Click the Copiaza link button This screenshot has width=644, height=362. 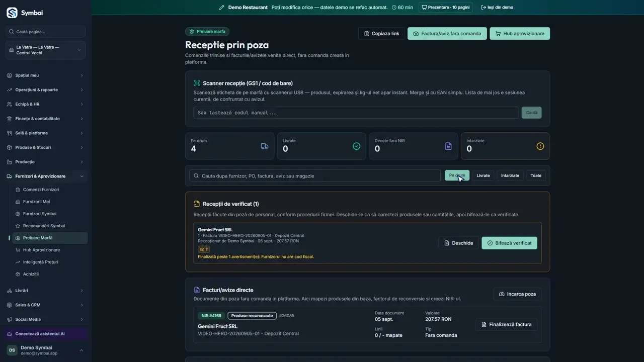(381, 34)
